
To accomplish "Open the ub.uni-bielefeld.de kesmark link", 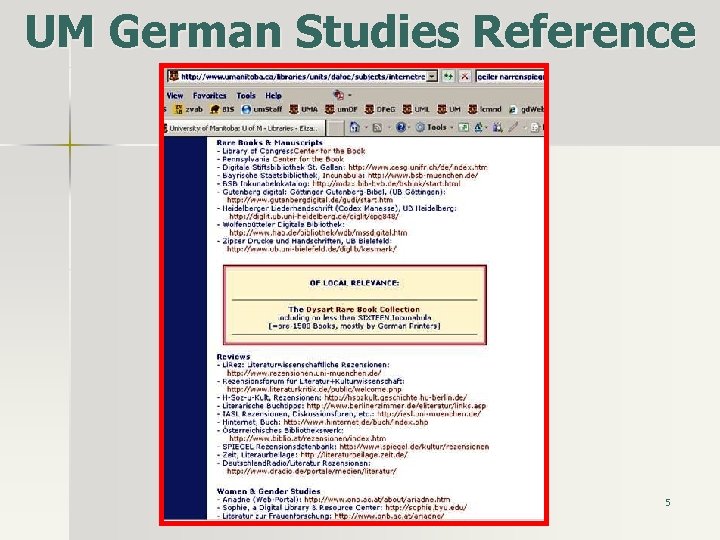I will pyautogui.click(x=311, y=249).
